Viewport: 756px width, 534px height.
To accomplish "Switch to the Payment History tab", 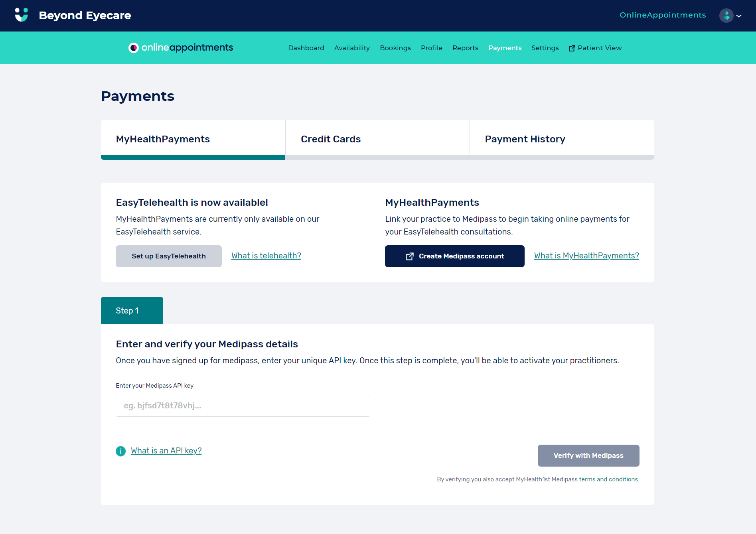I will click(x=562, y=139).
